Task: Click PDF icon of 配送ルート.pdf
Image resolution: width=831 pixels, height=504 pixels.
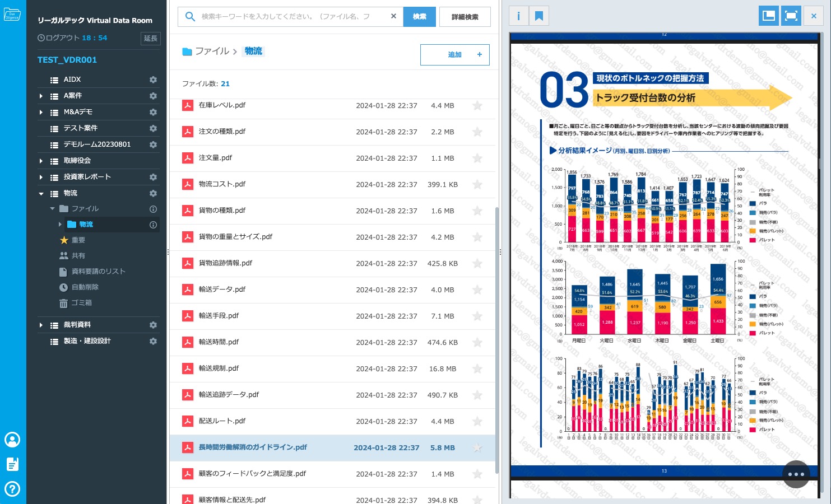Action: pos(188,421)
